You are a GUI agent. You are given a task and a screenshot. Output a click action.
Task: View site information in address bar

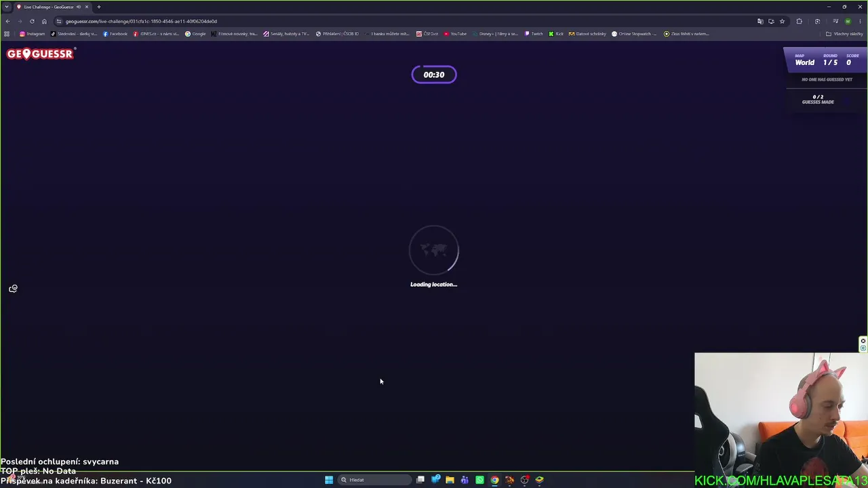click(x=59, y=21)
